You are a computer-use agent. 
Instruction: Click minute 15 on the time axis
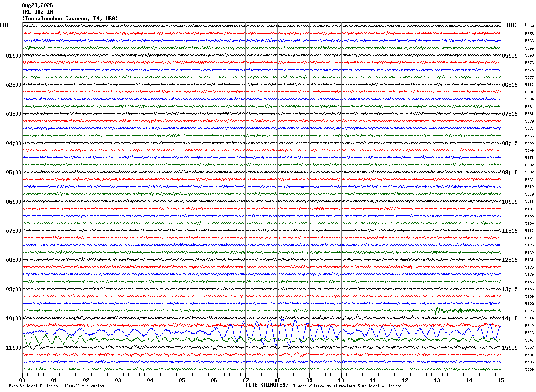pos(500,380)
